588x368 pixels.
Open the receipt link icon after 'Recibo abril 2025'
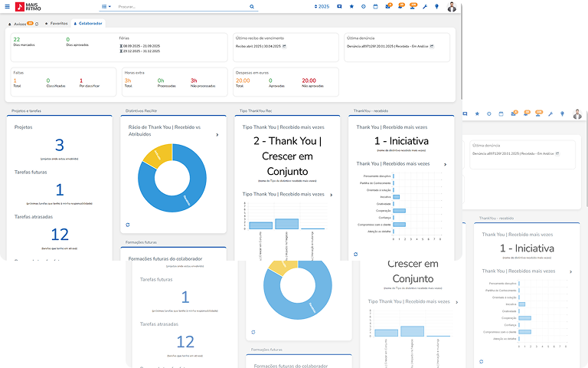click(284, 46)
